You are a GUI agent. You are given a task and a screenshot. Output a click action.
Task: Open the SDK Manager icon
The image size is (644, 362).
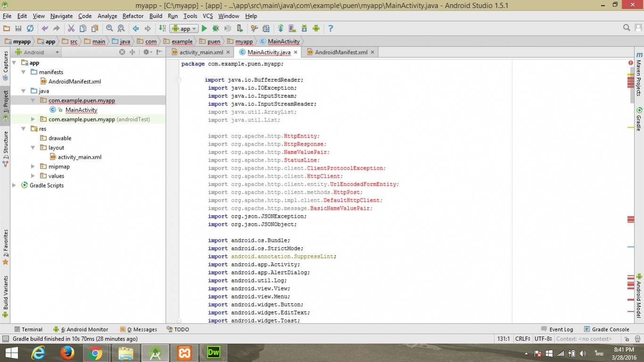coord(304,29)
